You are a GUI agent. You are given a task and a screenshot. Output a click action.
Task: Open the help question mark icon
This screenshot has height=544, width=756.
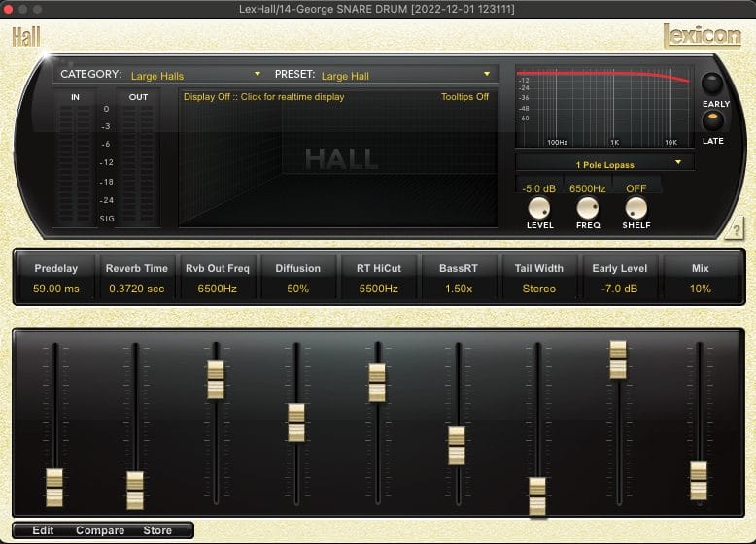coord(736,231)
